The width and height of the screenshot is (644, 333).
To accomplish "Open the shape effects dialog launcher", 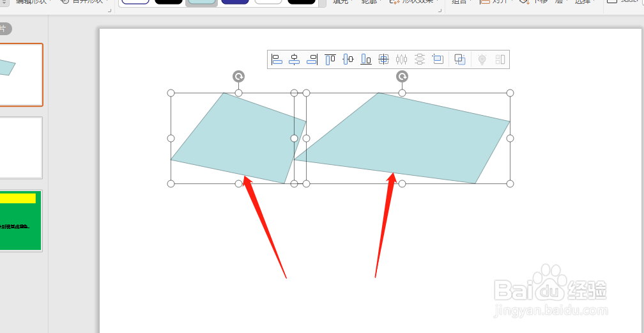I will click(440, 10).
